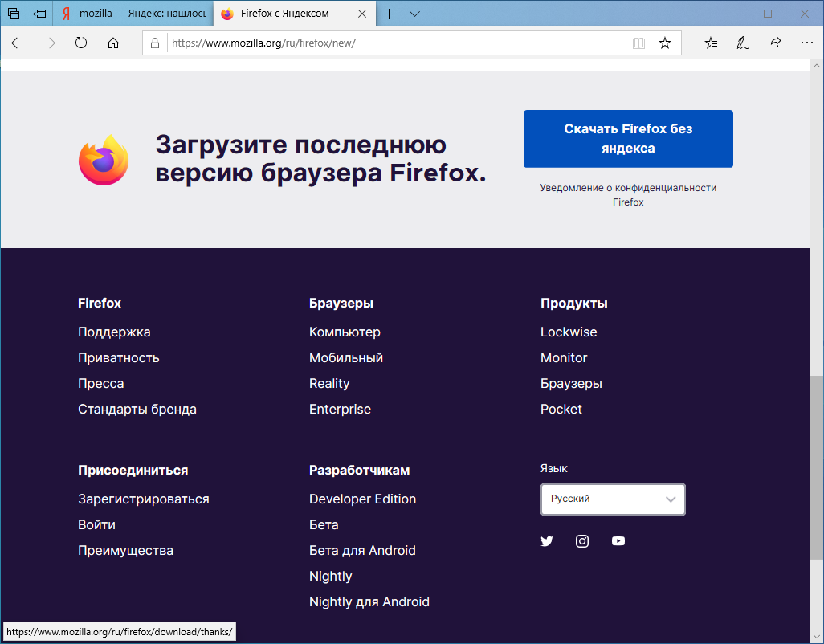Open the Lockwise product link
The height and width of the screenshot is (644, 824).
click(x=569, y=332)
